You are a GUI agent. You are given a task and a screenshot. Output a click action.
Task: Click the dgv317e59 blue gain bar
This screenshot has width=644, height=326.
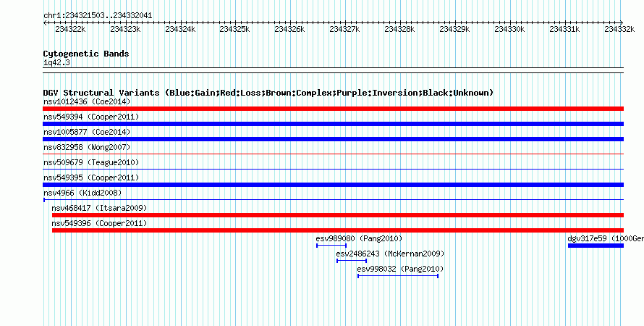click(x=596, y=246)
